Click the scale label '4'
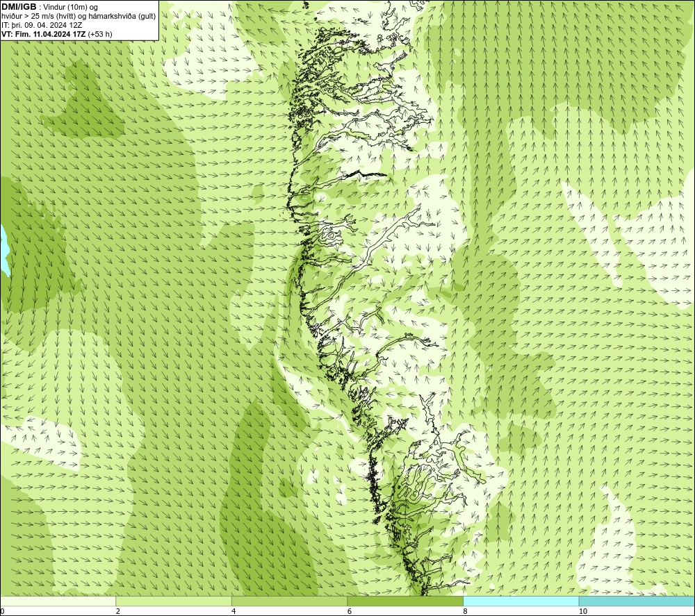 [234, 611]
